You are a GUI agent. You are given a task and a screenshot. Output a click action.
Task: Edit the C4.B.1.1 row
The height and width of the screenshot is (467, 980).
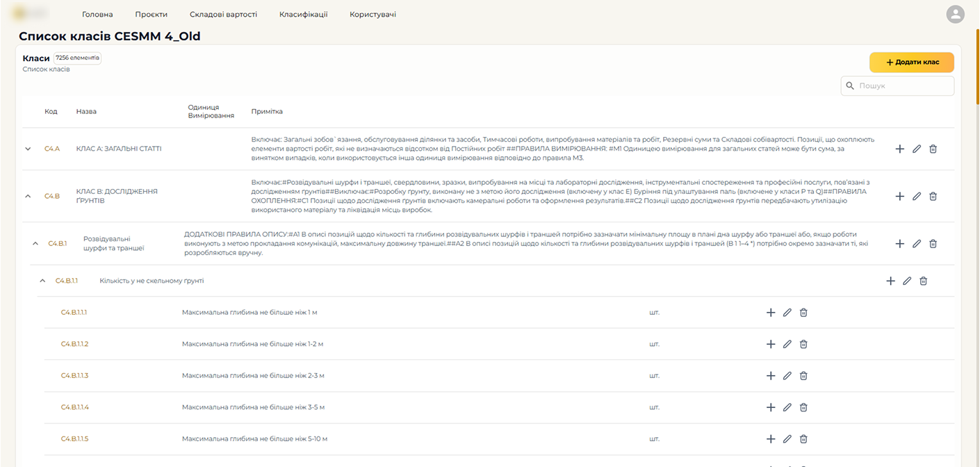coord(907,281)
